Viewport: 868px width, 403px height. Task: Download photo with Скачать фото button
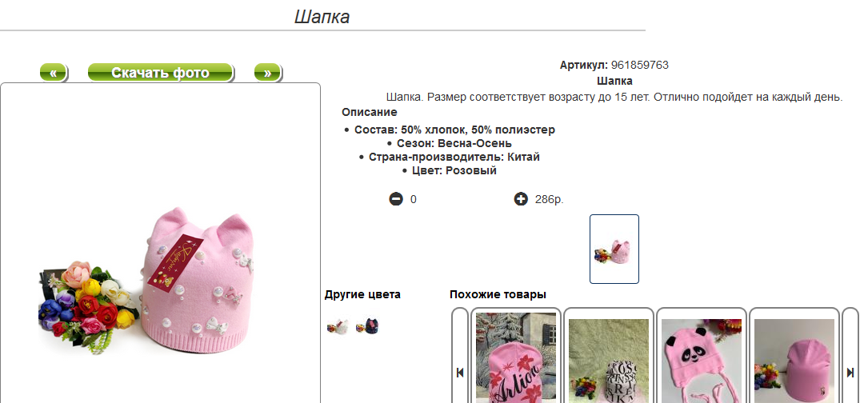pos(161,73)
